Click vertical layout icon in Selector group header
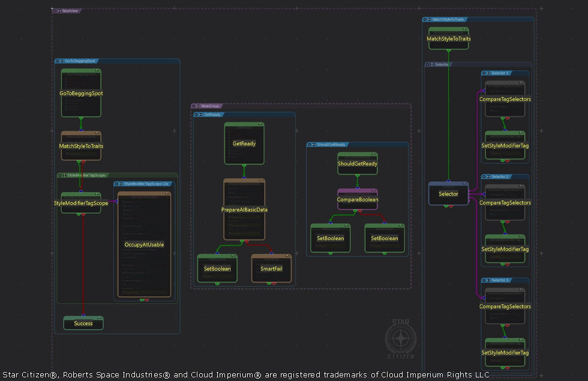This screenshot has height=381, width=588. coord(432,65)
